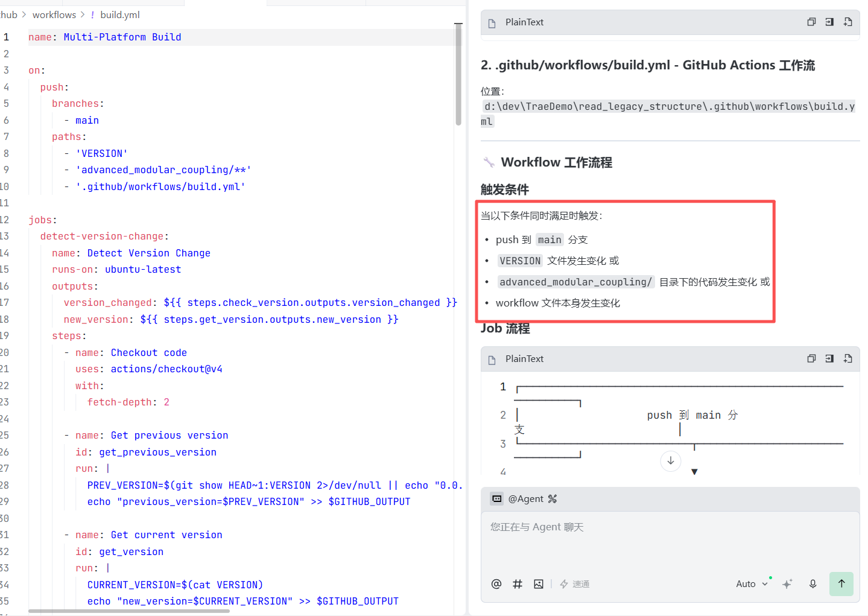Start voice input with microphone icon

point(813,583)
